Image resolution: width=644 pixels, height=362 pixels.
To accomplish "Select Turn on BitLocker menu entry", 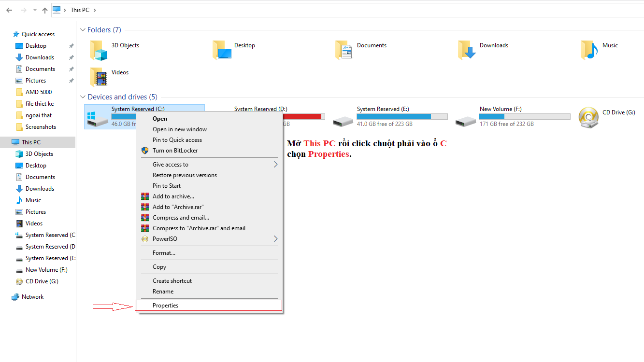I will click(x=175, y=151).
